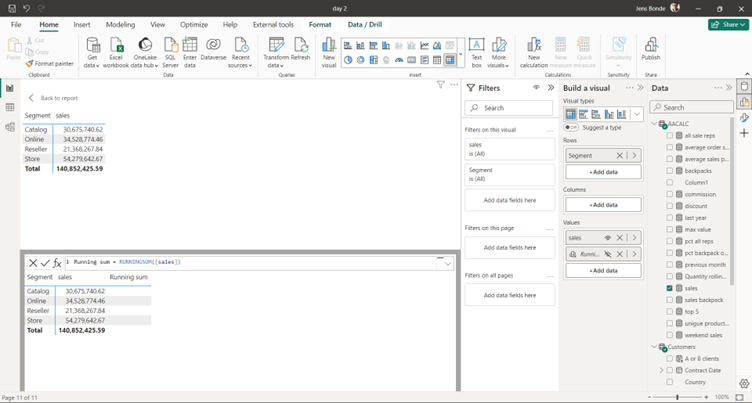This screenshot has height=403, width=752.
Task: Open the visual types dropdown in Build a visual
Action: (x=636, y=114)
